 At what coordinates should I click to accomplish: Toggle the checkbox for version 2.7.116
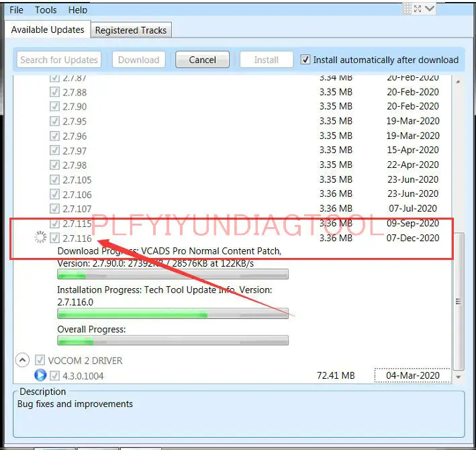point(54,238)
